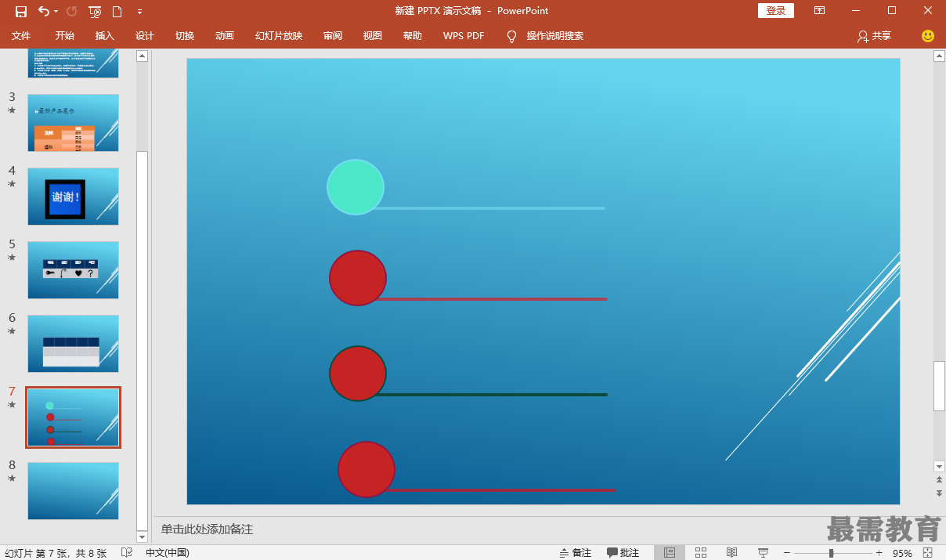Screen dimensions: 946x560
Task: Click the animation star under slide 6
Action: click(x=12, y=331)
